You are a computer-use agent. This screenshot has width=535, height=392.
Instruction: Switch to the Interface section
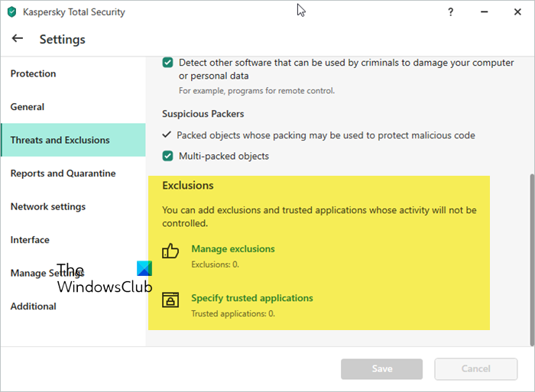point(30,240)
